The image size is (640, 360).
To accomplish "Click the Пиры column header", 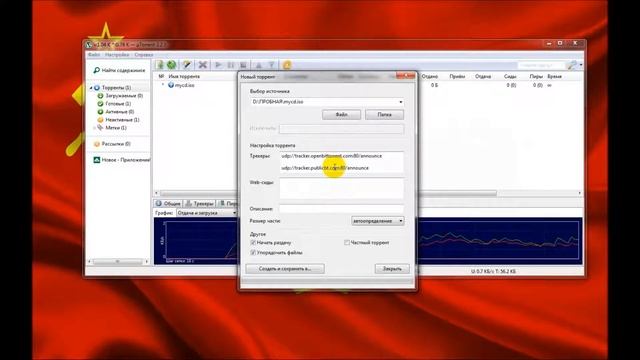I will 536,76.
